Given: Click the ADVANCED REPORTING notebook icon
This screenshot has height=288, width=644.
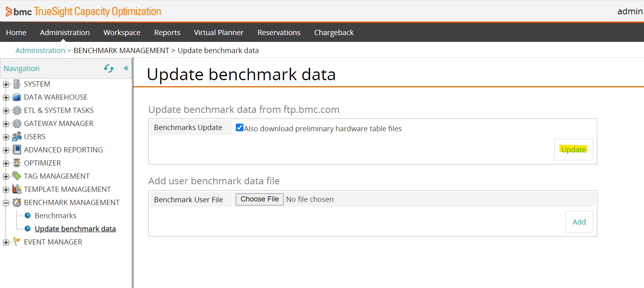Looking at the screenshot, I should pos(17,150).
